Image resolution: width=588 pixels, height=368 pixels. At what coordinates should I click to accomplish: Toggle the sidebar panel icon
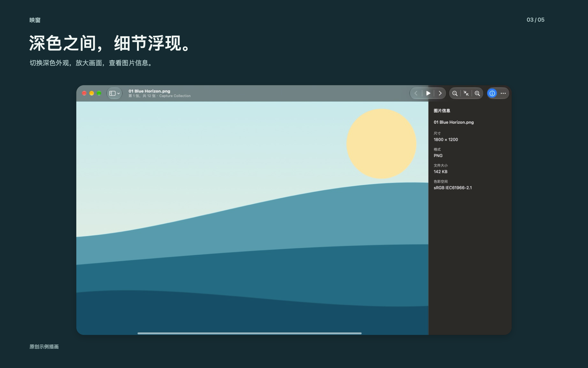[x=112, y=93]
